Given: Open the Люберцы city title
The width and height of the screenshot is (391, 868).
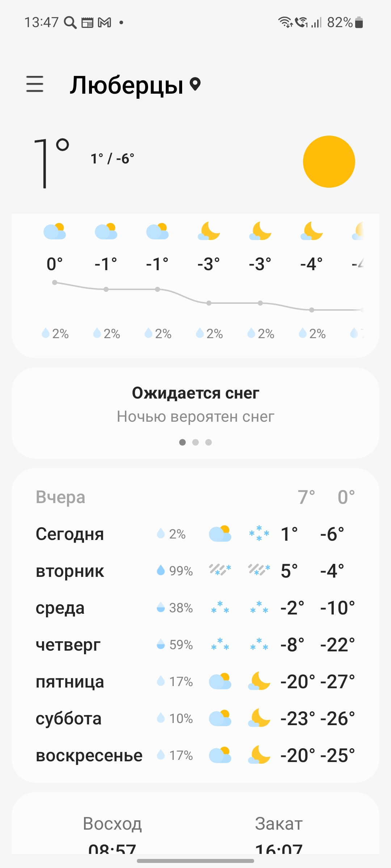Looking at the screenshot, I should pyautogui.click(x=127, y=85).
